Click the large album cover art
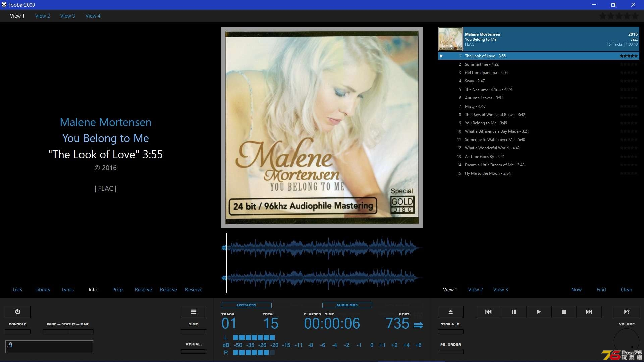 click(322, 127)
